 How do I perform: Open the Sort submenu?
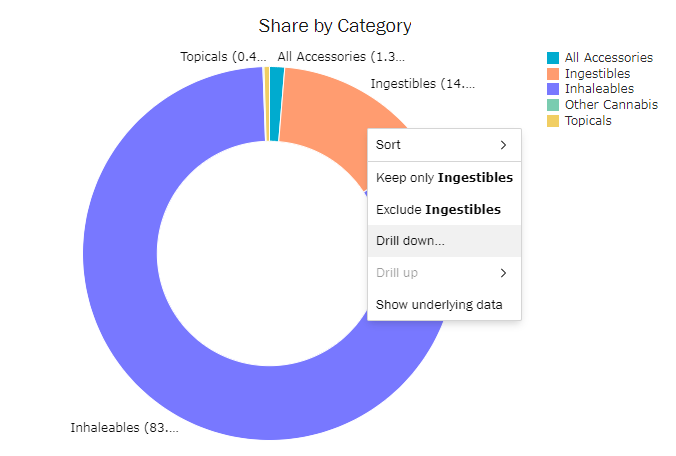pyautogui.click(x=443, y=145)
